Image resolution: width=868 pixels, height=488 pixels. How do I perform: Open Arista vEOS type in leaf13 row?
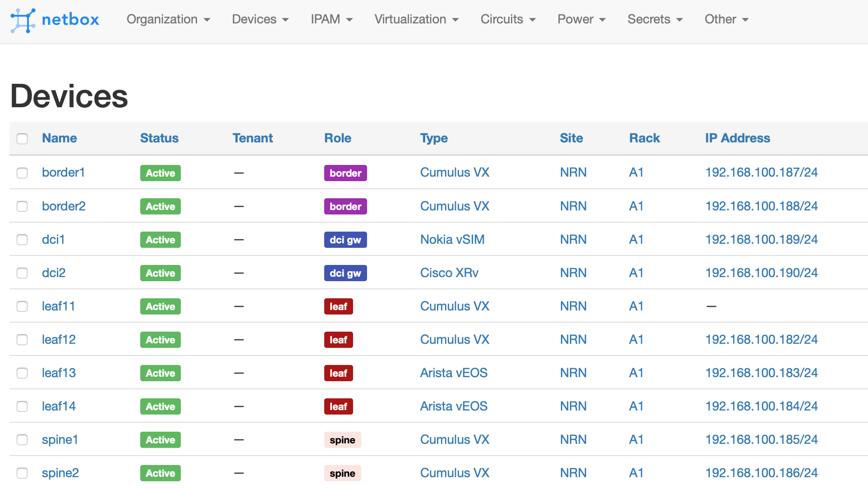[x=454, y=373]
